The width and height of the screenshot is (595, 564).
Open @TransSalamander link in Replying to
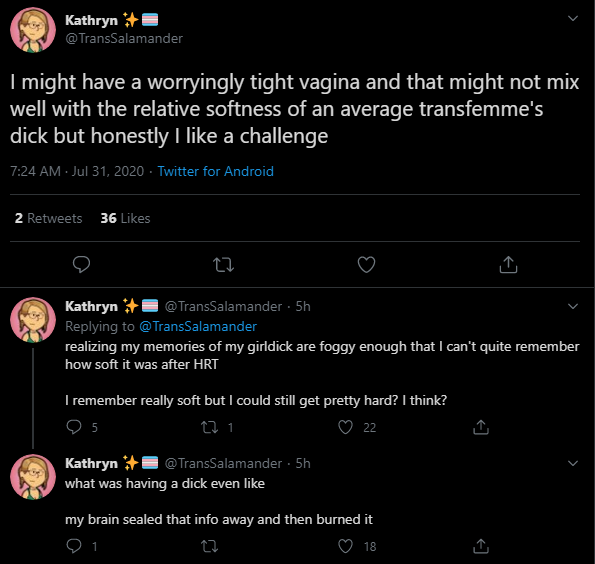[x=198, y=326]
